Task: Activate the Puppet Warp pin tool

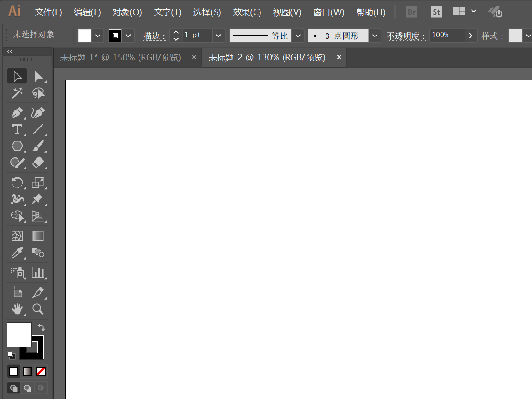Action: pos(38,199)
